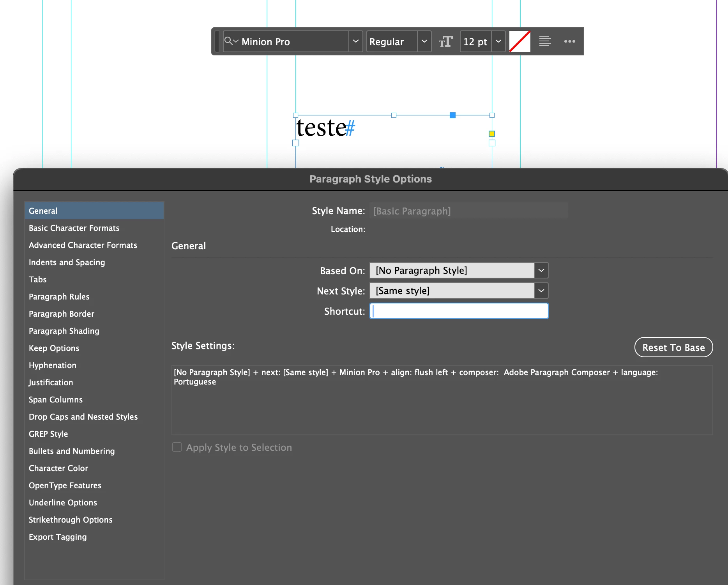Open Strikethrough Options section
Image resolution: width=728 pixels, height=585 pixels.
(94, 519)
